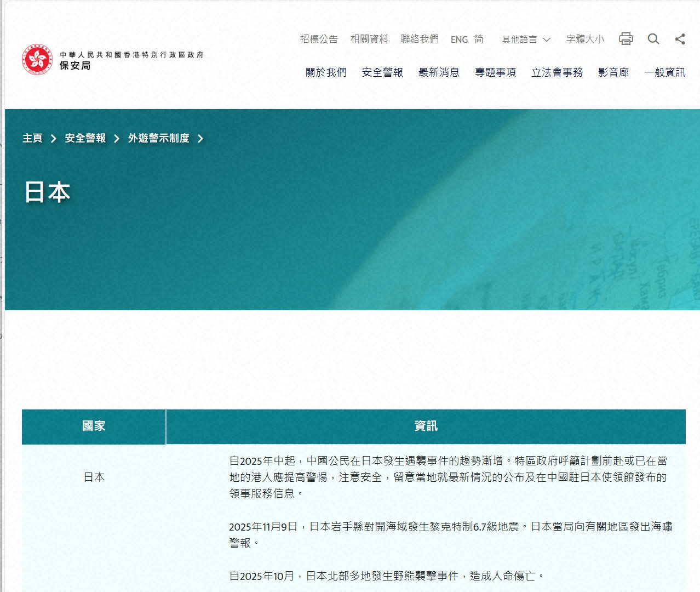The height and width of the screenshot is (592, 700).
Task: Navigate back via 主頁 breadcrumb
Action: pyautogui.click(x=32, y=139)
